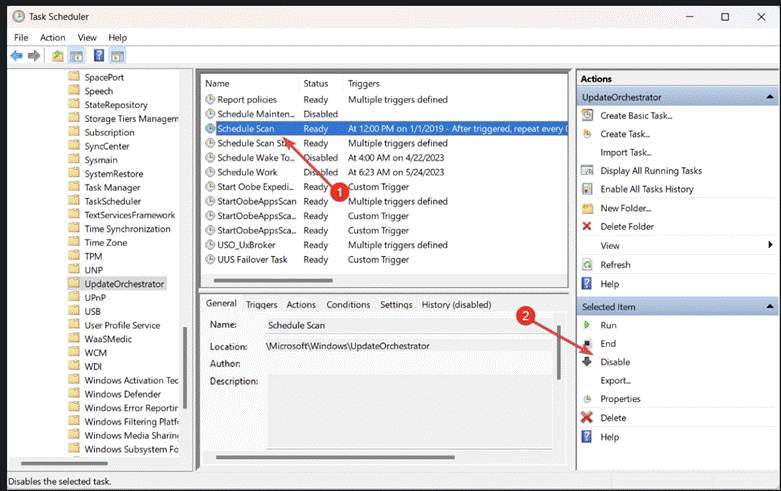Click the green Refresh icon
Image resolution: width=781 pixels, height=491 pixels.
click(588, 265)
